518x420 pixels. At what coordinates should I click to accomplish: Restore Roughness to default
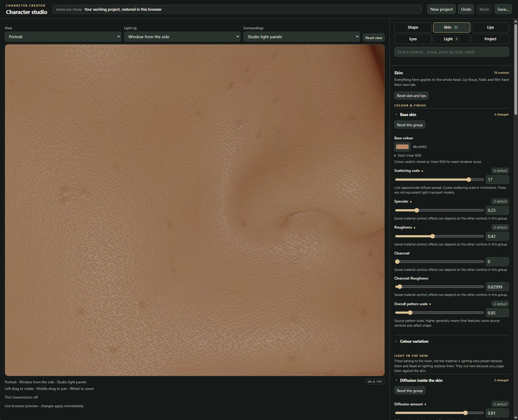click(x=500, y=227)
